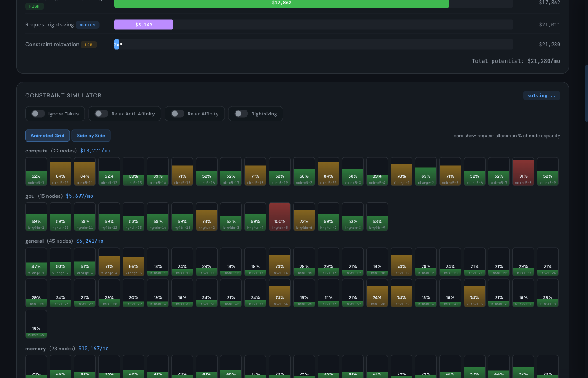Click the $3,149 Request rightsizing bar
This screenshot has width=588, height=378.
tap(144, 25)
